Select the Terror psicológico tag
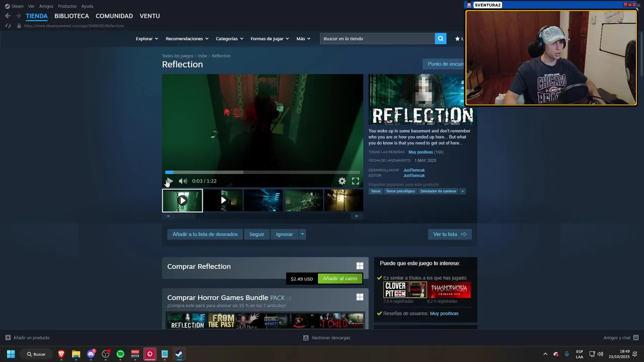This screenshot has width=644, height=362. 400,191
